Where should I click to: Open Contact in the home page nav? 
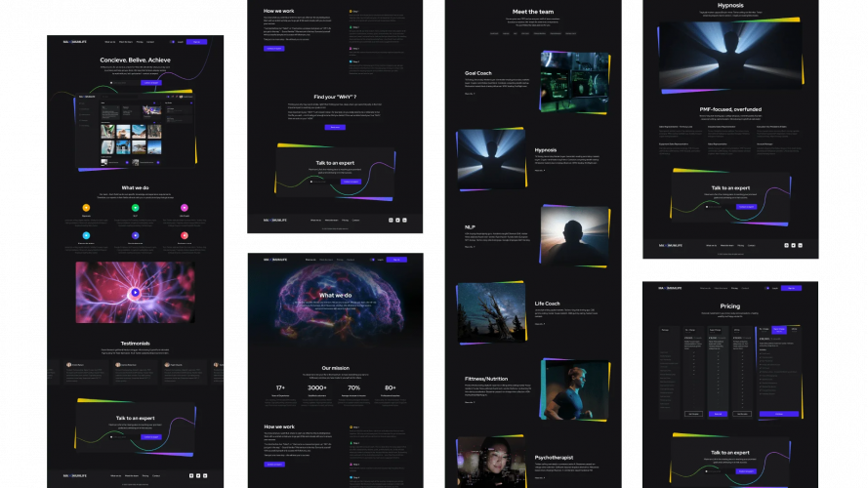[x=150, y=42]
